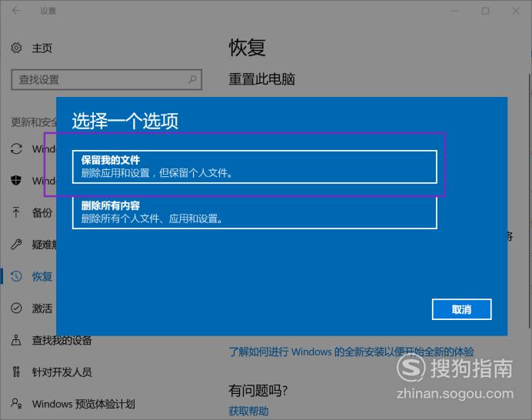Click the settings page vertical scrollbar
The image size is (532, 420).
pos(530,200)
